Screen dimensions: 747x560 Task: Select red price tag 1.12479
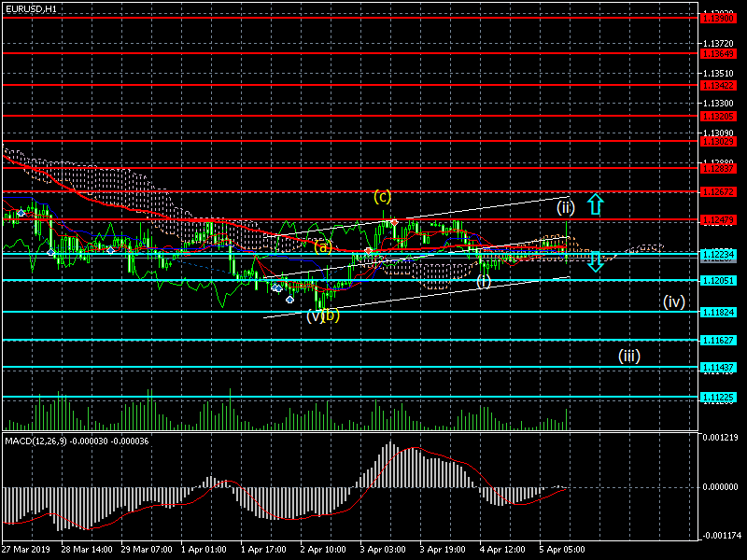tap(718, 220)
